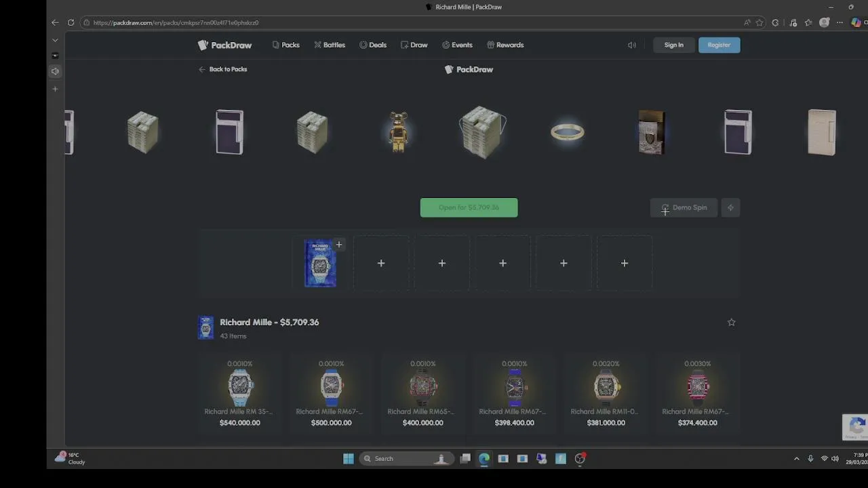Click the center cash stack in the spinner
The image size is (868, 488).
point(482,132)
